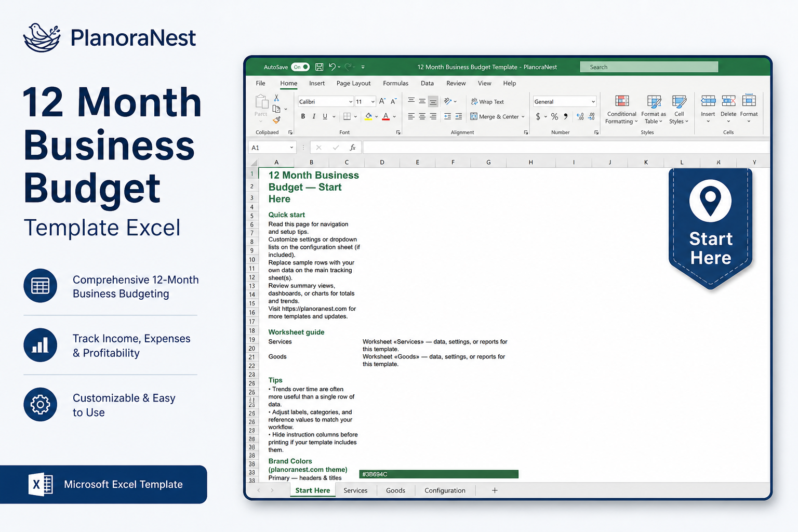Open the font size 11 dropdown
Screen dimensions: 798x532
(x=373, y=102)
